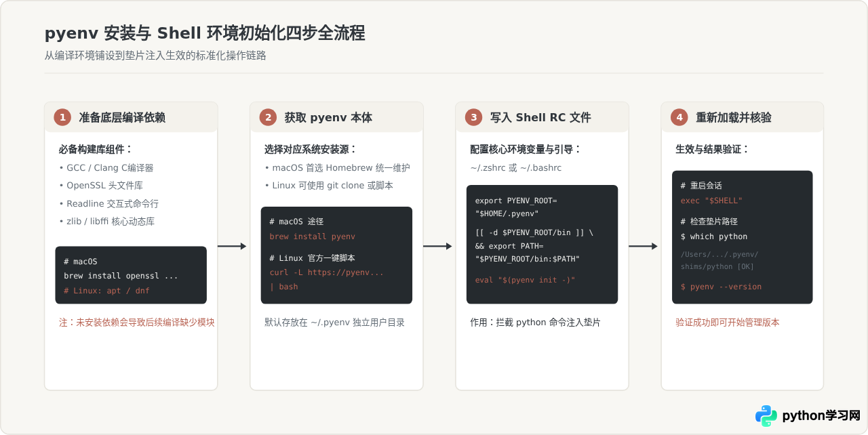Click the code comment "# Linux: apt / dnf"
This screenshot has height=435, width=868.
point(106,291)
